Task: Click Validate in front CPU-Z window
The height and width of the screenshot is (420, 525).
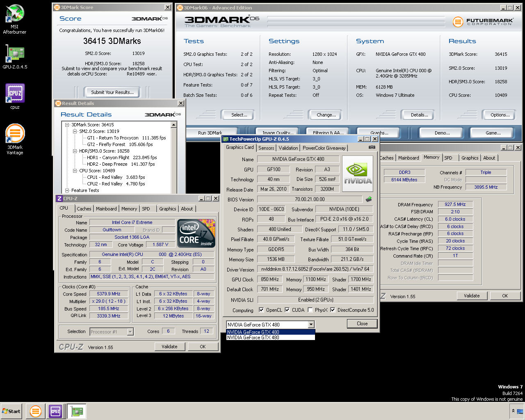Action: click(x=169, y=347)
